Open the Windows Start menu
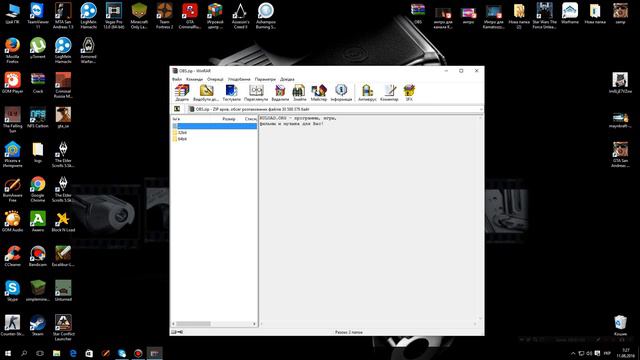The width and height of the screenshot is (640, 360). point(7,353)
